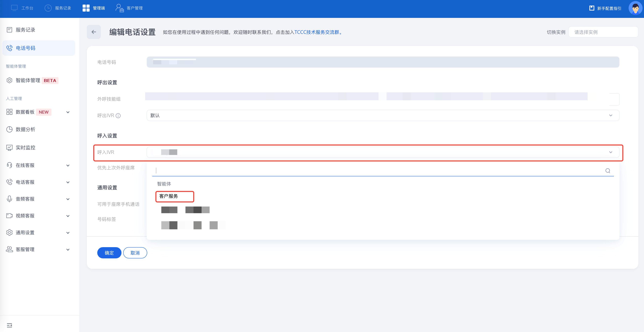Expand the 客服管理 submenu

(68, 250)
